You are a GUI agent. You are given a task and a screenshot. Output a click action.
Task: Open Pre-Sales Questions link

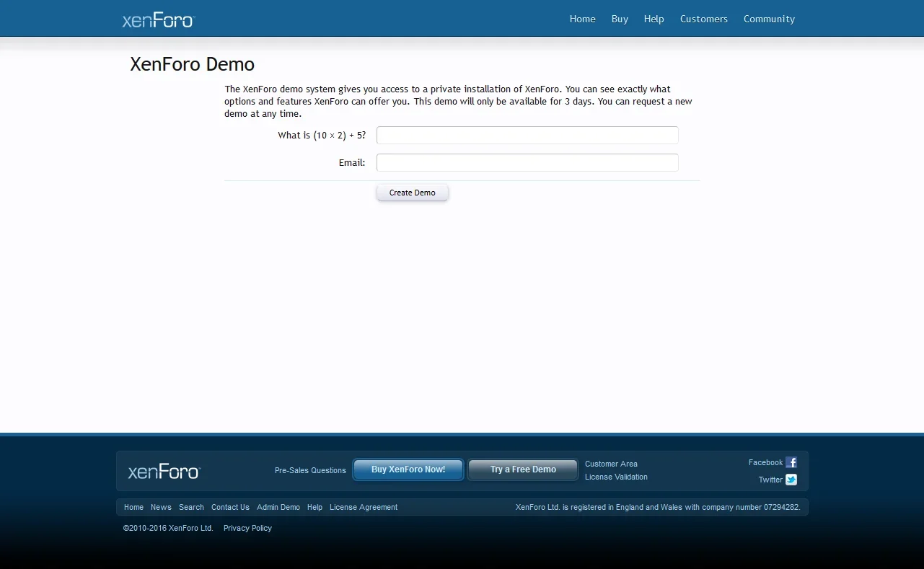click(310, 470)
